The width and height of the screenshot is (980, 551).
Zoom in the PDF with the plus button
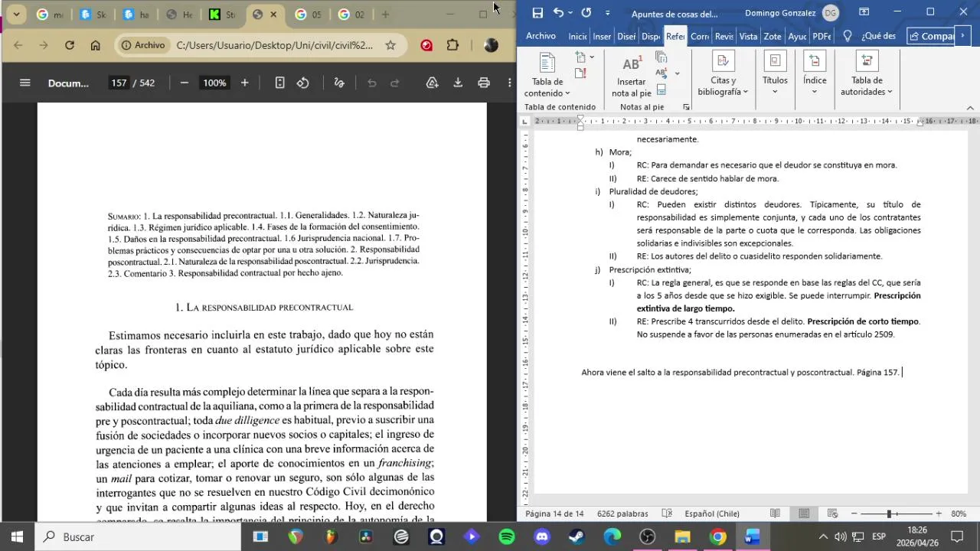coord(245,83)
